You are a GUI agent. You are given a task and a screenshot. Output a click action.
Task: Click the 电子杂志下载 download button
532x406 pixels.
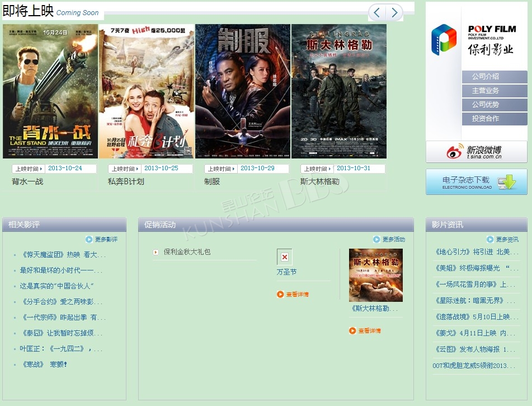(x=477, y=182)
